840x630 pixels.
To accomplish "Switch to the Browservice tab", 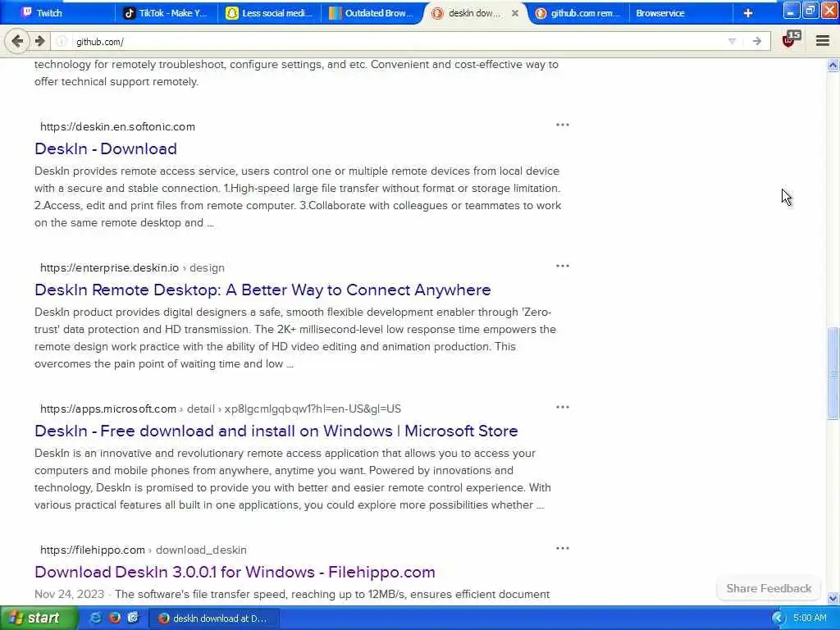I will 680,13.
